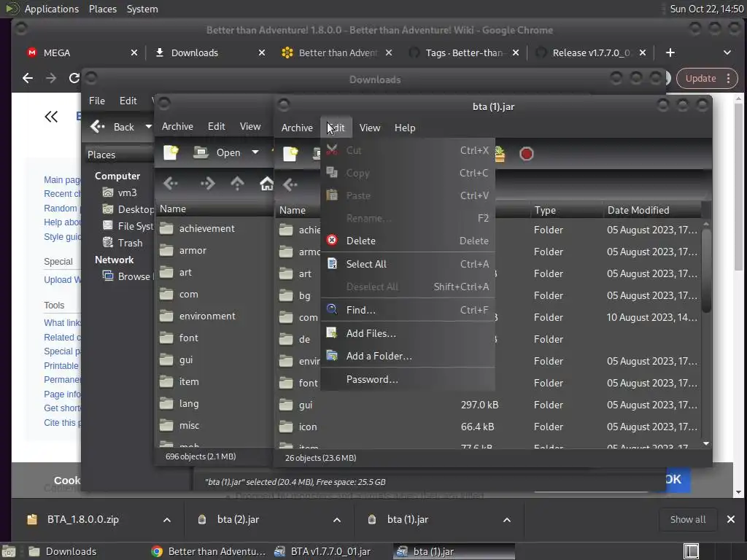Viewport: 747px width, 560px height.
Task: Open Password… menu entry
Action: click(x=408, y=379)
